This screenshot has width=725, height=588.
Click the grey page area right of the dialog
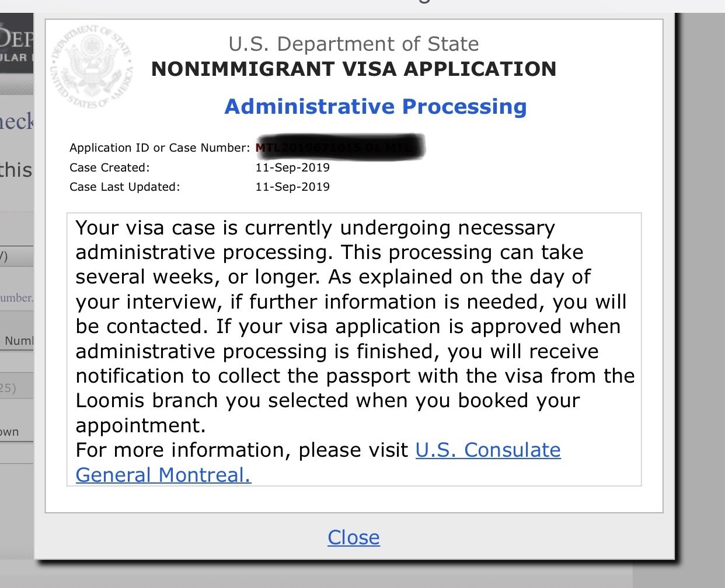click(700, 292)
